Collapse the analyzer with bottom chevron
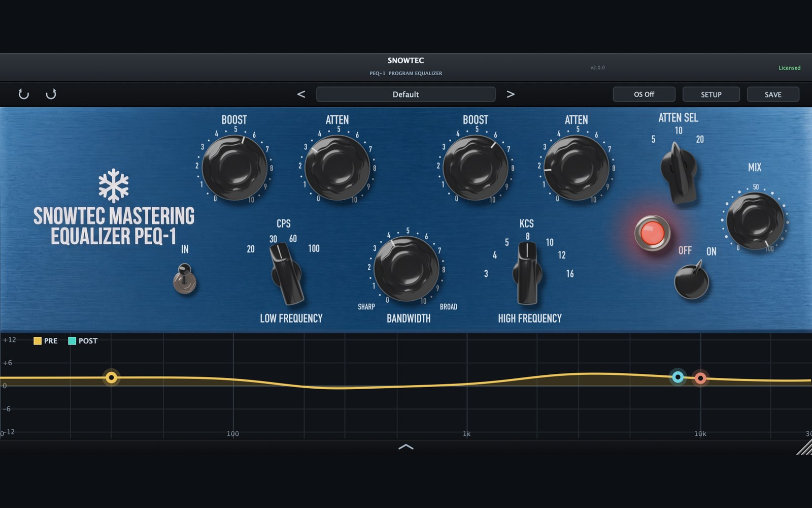The image size is (812, 508). (406, 447)
